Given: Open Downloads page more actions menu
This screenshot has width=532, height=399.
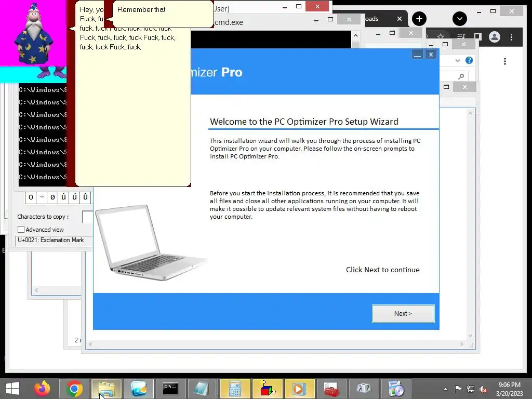Looking at the screenshot, I should coord(505,61).
